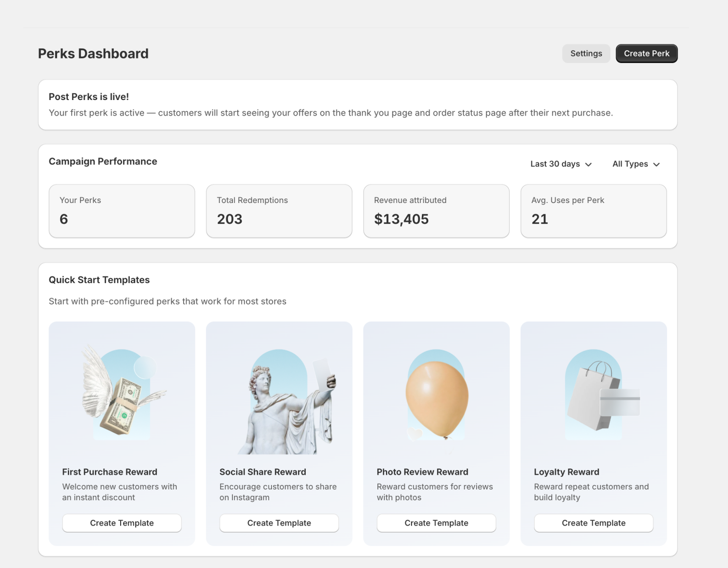Create template for Photo Review Reward
Image resolution: width=728 pixels, height=568 pixels.
[x=437, y=523]
